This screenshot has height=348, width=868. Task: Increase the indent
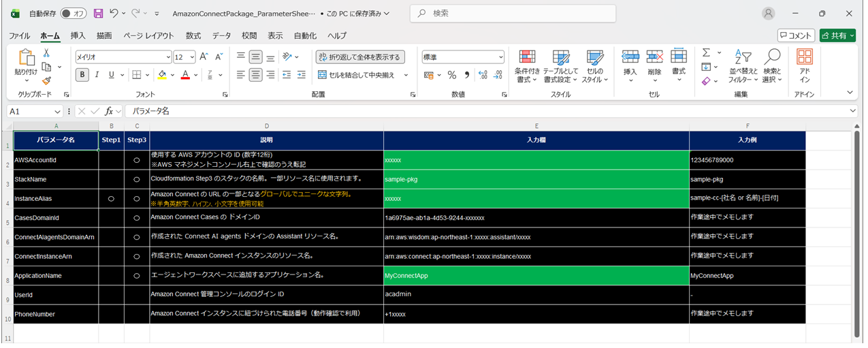302,75
